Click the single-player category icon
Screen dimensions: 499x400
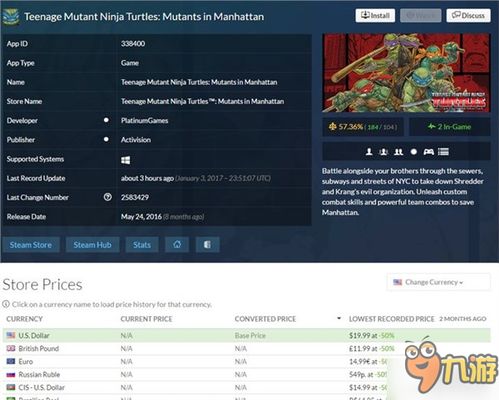pos(369,152)
